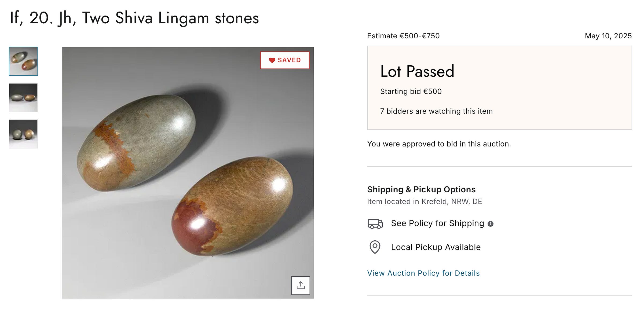
Task: Click the info icon beside shipping policy
Action: (491, 224)
